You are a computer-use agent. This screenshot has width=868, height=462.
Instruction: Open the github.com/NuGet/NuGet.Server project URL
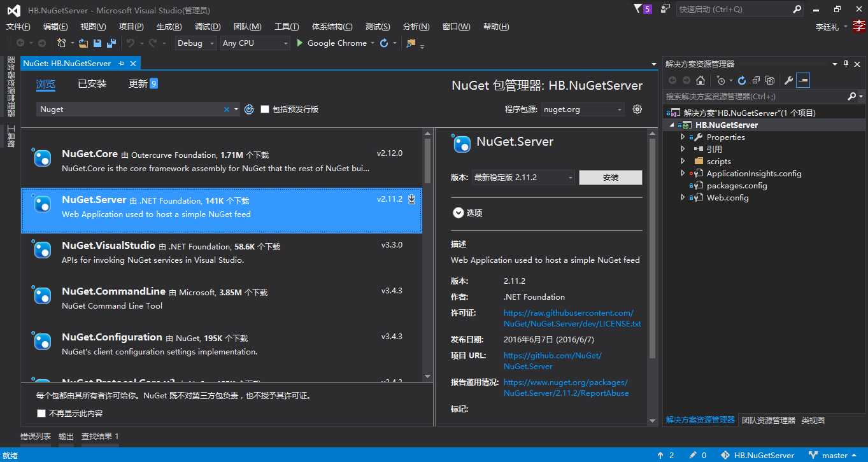tap(553, 361)
